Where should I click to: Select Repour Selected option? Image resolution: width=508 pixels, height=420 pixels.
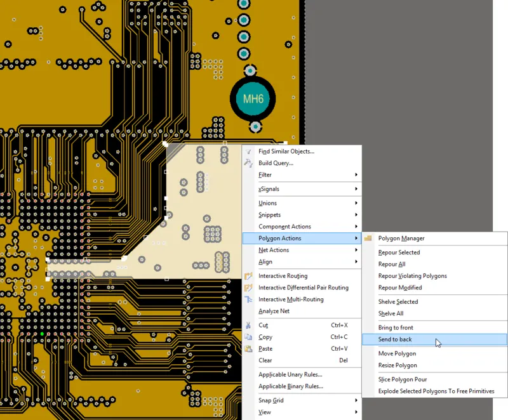399,253
